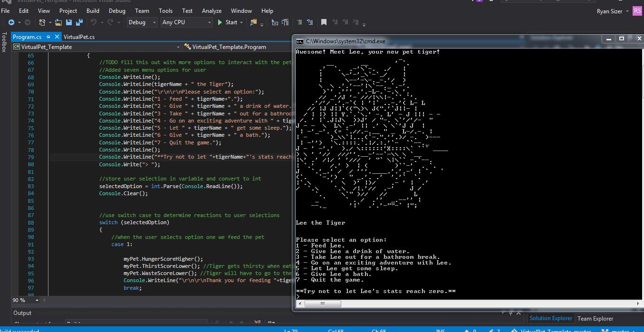Click the Output panel title
Viewport: 644px width, 332px height.
[x=22, y=313]
